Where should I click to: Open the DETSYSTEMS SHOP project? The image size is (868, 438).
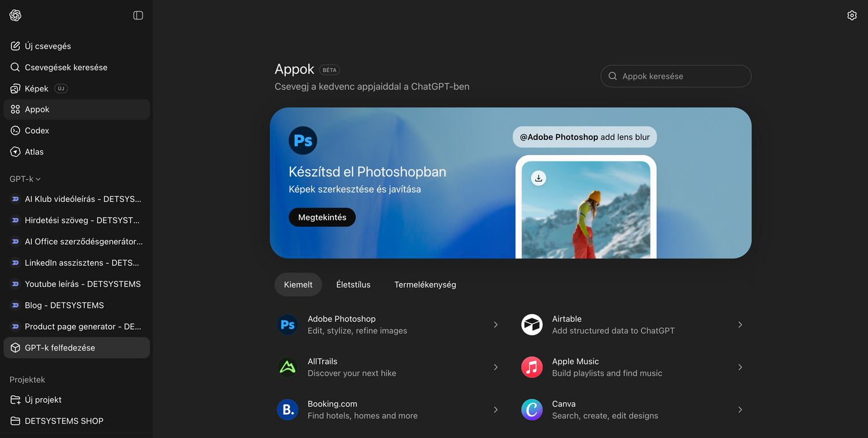[64, 421]
